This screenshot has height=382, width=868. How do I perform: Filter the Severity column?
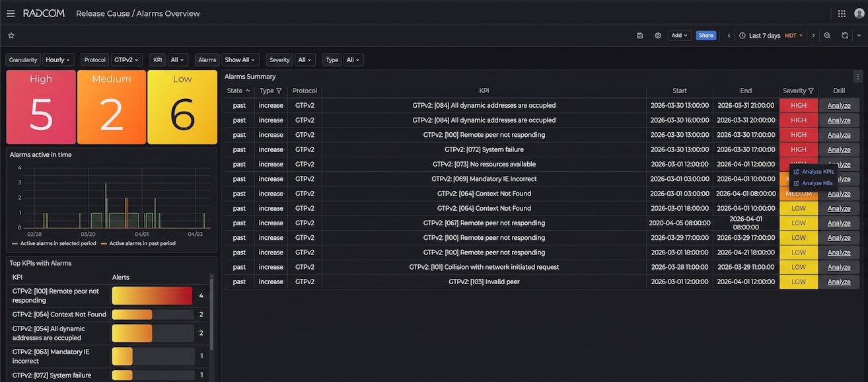[x=811, y=91]
